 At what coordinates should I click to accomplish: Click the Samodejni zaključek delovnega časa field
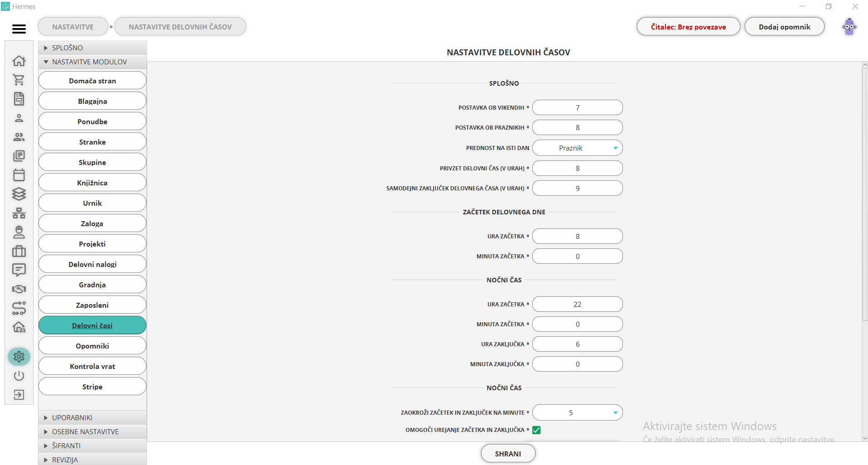pyautogui.click(x=578, y=188)
